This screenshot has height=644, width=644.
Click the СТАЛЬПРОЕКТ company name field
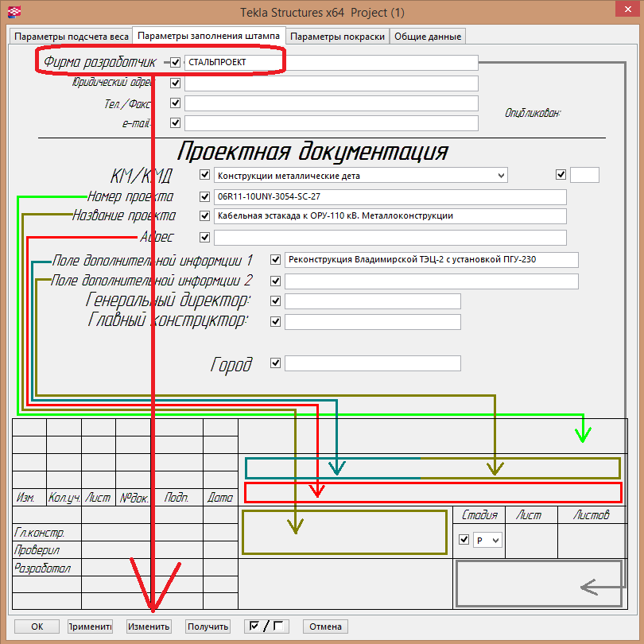click(x=331, y=63)
